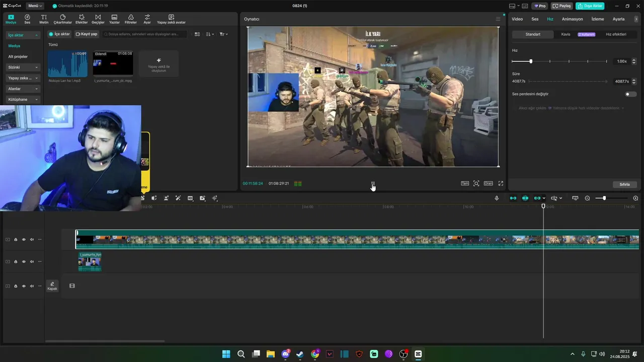Show more property tabs with right chevron
This screenshot has height=362, width=644.
(636, 19)
